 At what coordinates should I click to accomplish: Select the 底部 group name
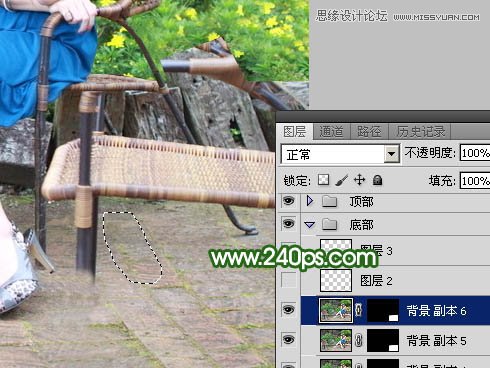click(x=362, y=225)
